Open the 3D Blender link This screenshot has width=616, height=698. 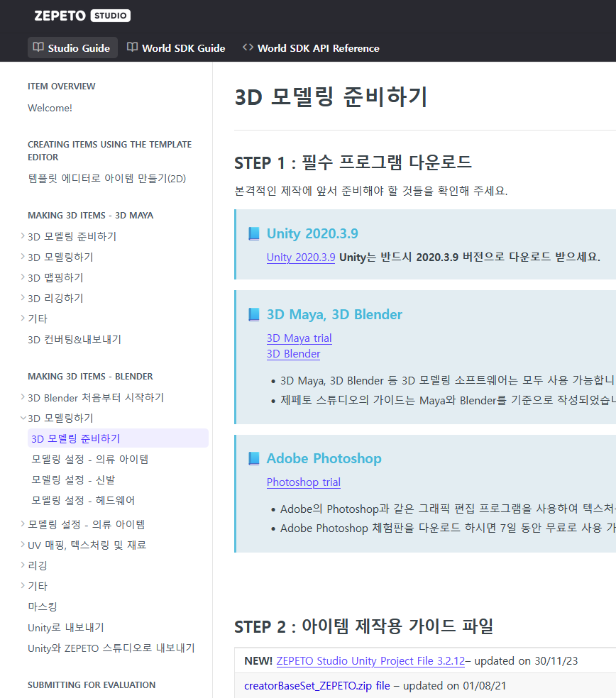[294, 354]
